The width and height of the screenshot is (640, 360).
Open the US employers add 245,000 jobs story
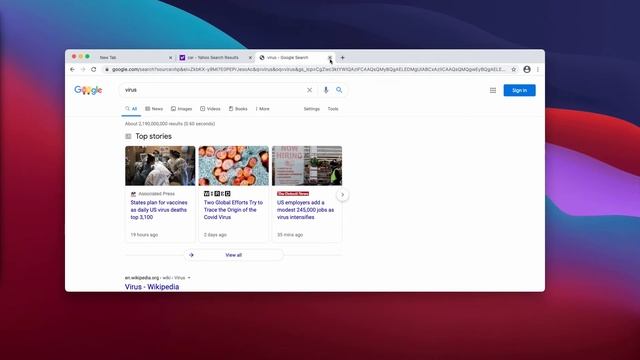(305, 210)
